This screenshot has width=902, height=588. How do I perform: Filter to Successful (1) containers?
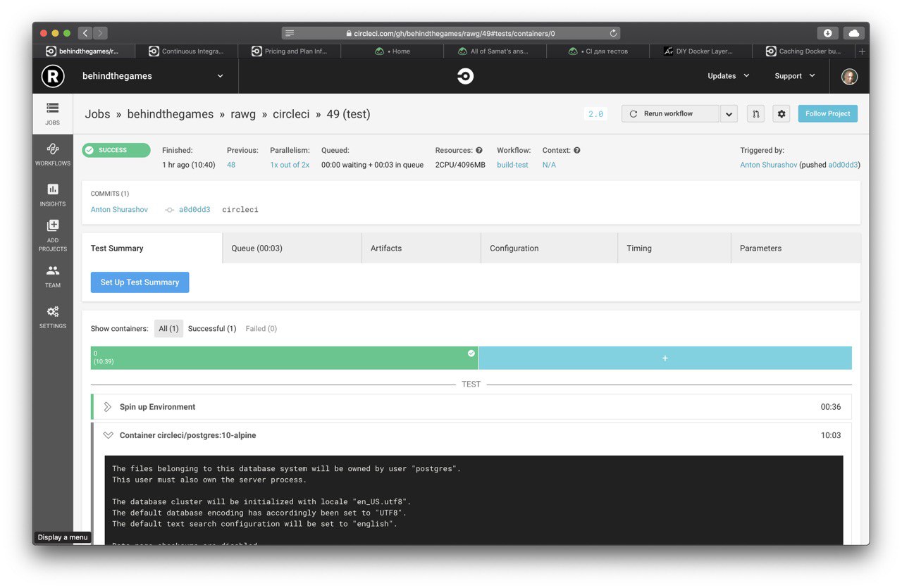click(x=212, y=329)
